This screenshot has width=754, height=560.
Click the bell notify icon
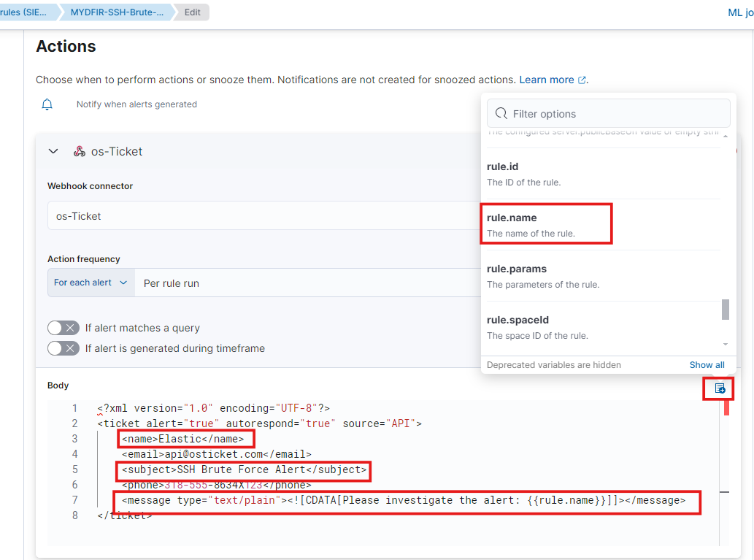click(x=47, y=104)
